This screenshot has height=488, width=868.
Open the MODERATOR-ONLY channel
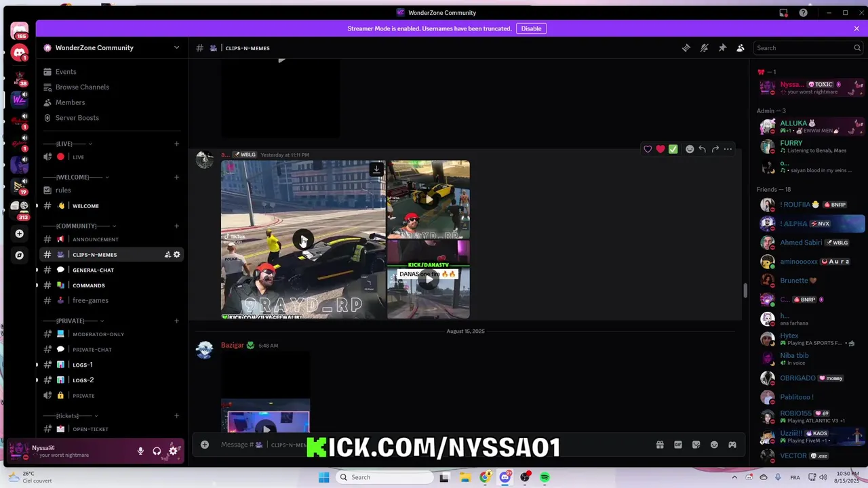click(x=112, y=334)
